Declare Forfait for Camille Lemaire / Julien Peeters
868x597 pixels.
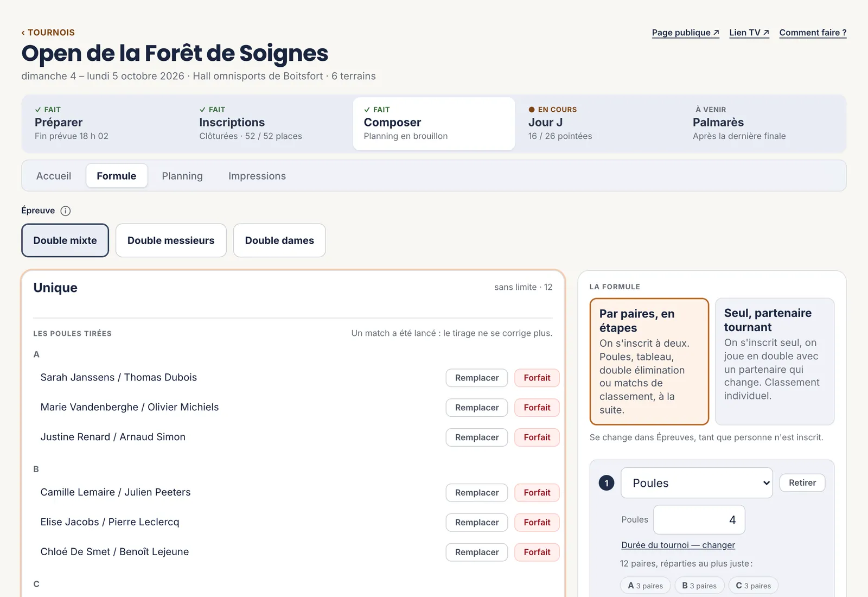pyautogui.click(x=537, y=493)
